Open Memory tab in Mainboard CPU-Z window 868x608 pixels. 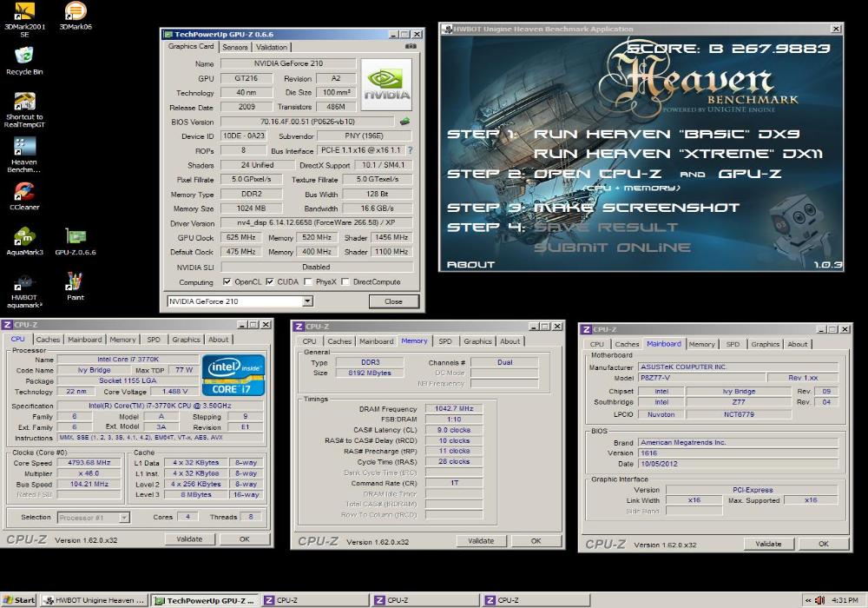click(702, 344)
